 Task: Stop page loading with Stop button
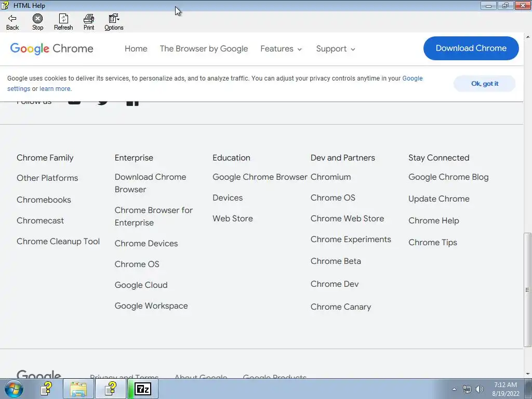[37, 22]
